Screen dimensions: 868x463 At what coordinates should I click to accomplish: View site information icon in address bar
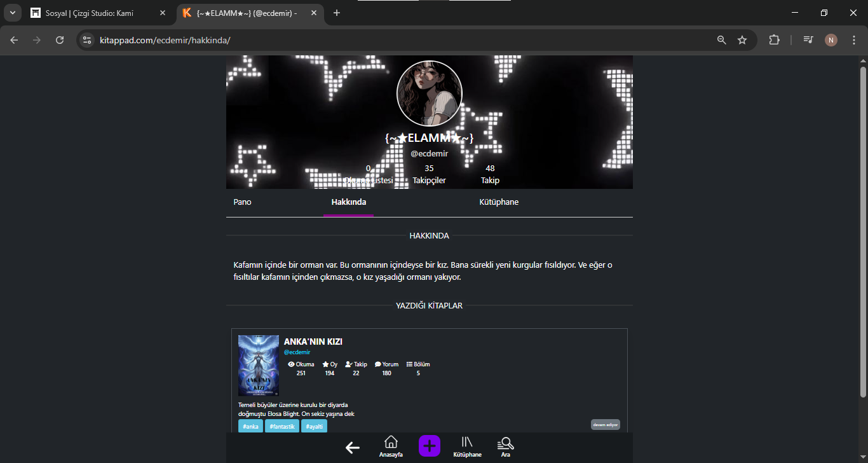click(88, 40)
